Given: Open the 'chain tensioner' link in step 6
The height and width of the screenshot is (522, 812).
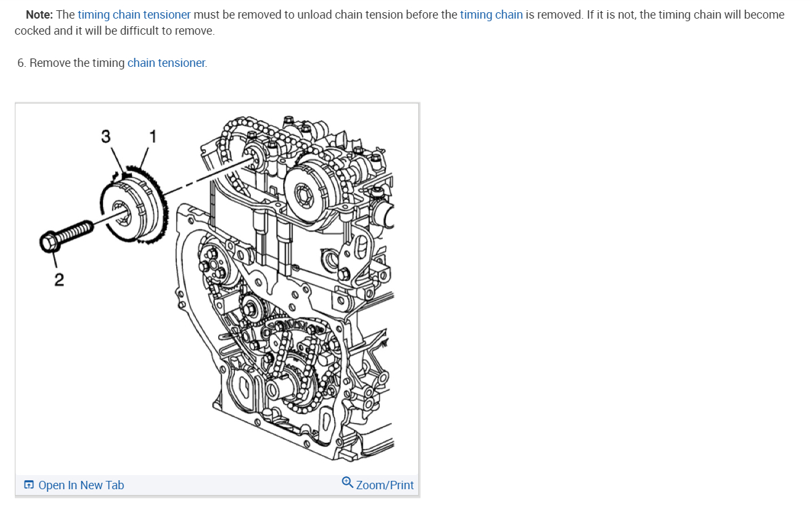Looking at the screenshot, I should [x=166, y=63].
